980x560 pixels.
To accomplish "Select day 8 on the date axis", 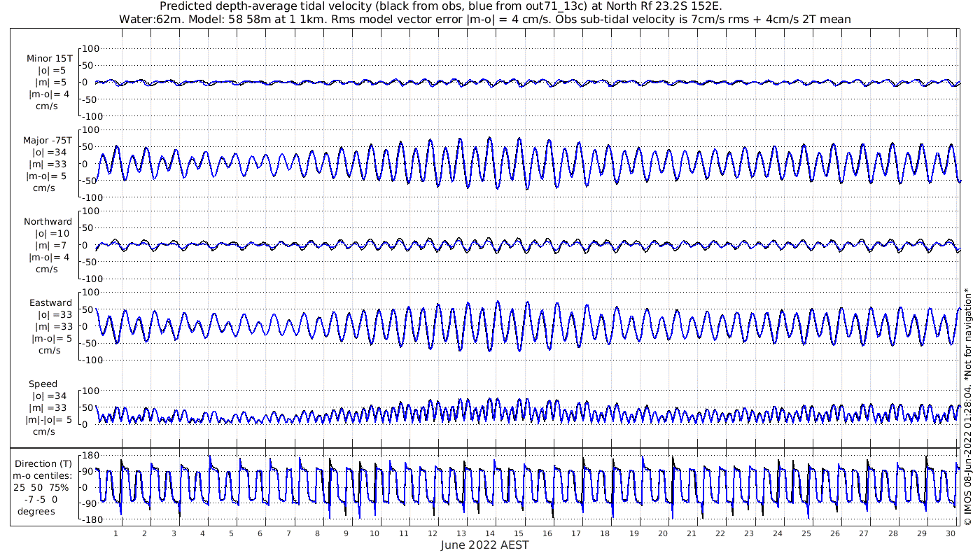I will point(317,533).
